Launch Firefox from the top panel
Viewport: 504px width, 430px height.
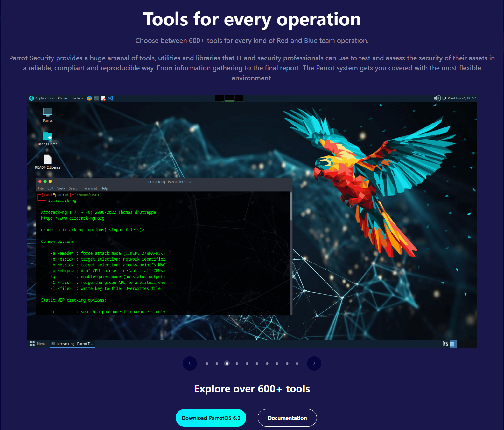(89, 98)
